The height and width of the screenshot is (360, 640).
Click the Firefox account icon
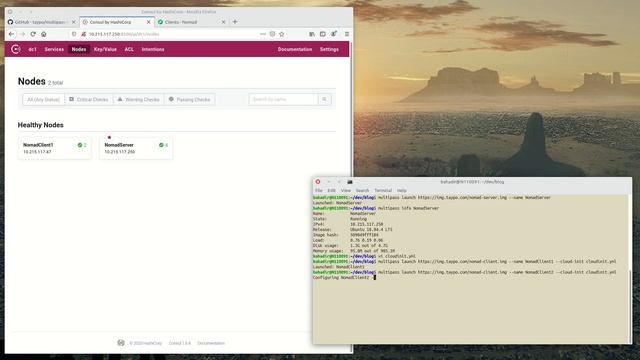333,34
